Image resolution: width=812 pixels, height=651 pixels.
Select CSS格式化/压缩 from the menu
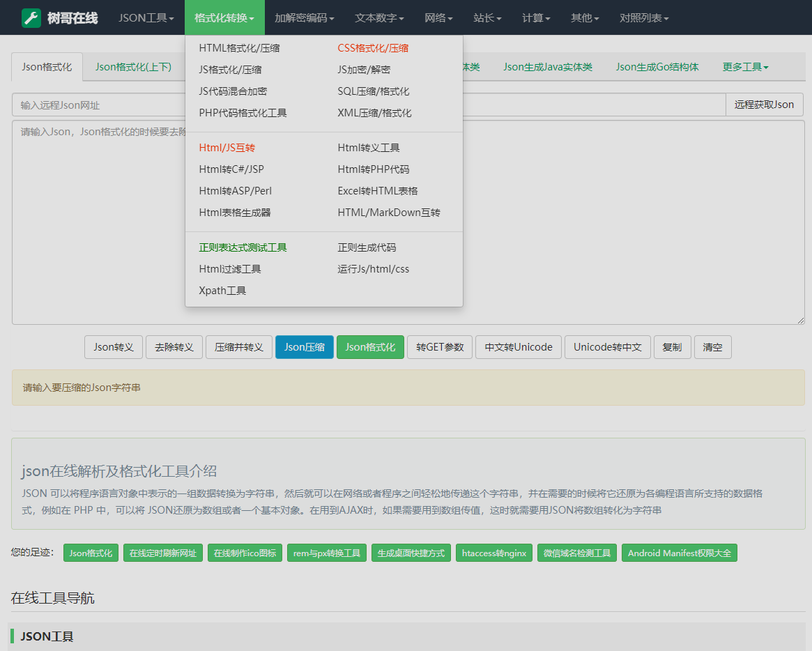click(373, 48)
